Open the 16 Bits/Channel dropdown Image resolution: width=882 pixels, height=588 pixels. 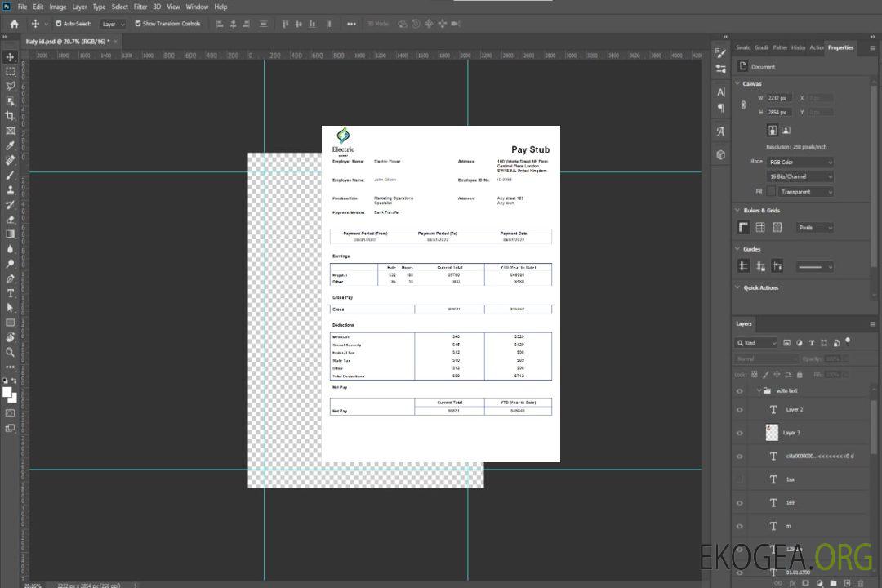[x=800, y=176]
